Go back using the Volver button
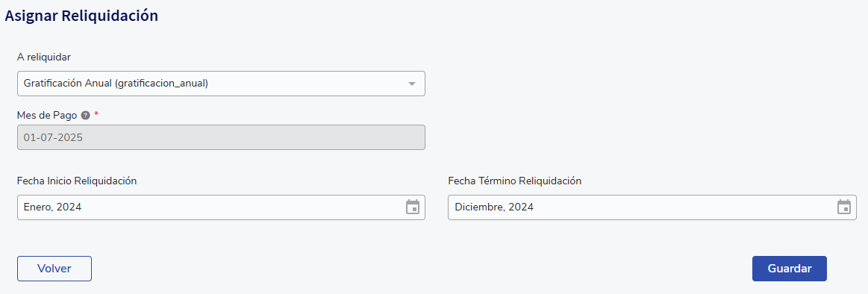Screen dimensions: 868x294 (x=54, y=269)
